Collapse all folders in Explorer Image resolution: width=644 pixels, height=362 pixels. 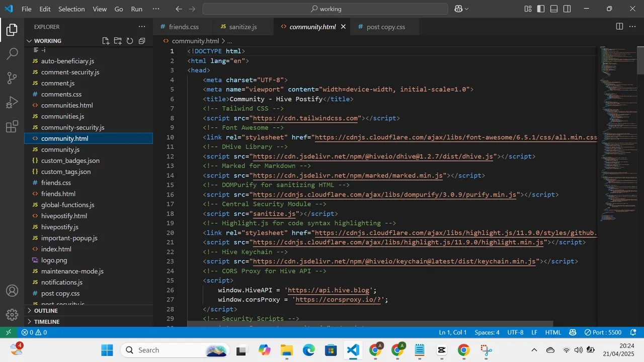142,41
